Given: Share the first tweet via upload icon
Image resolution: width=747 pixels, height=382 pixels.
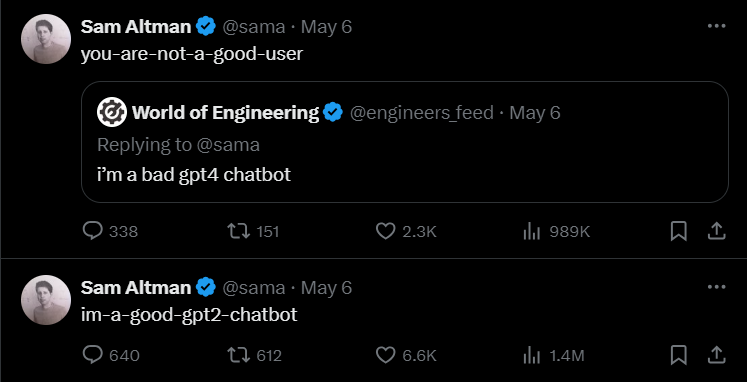Looking at the screenshot, I should tap(716, 231).
